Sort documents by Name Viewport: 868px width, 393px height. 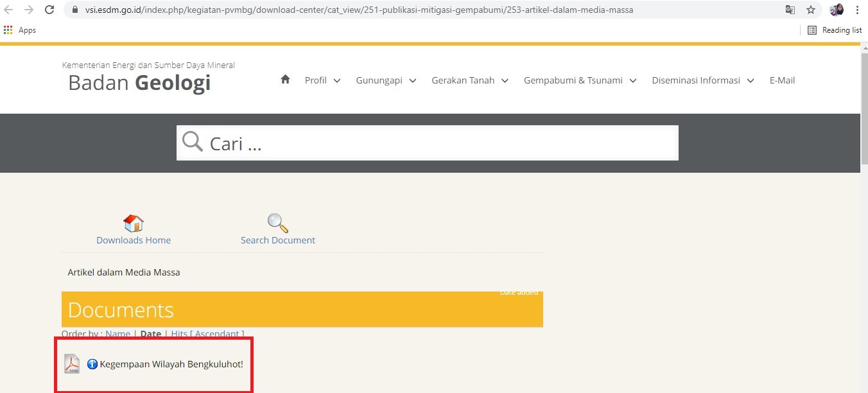117,334
